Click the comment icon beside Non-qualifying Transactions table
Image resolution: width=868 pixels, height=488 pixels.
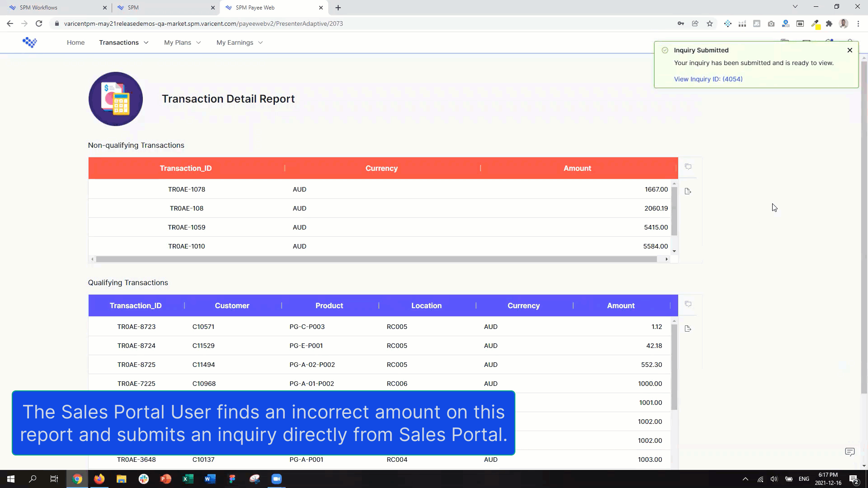point(688,167)
